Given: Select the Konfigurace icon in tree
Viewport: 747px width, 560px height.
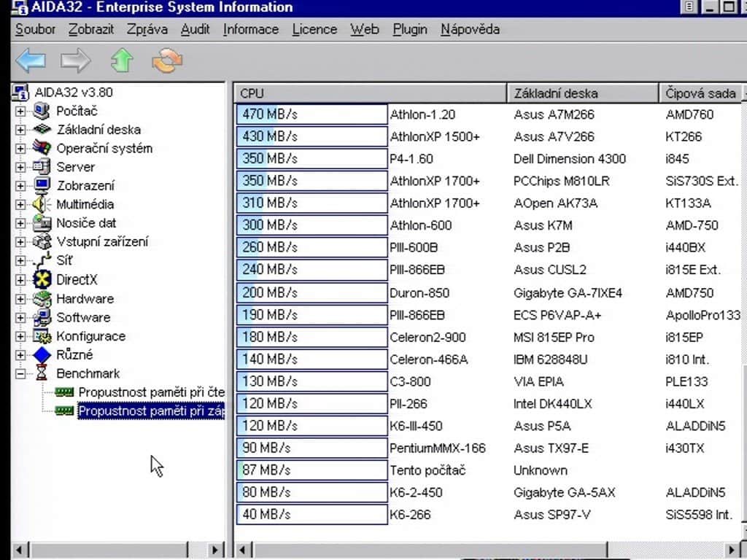Looking at the screenshot, I should point(42,336).
